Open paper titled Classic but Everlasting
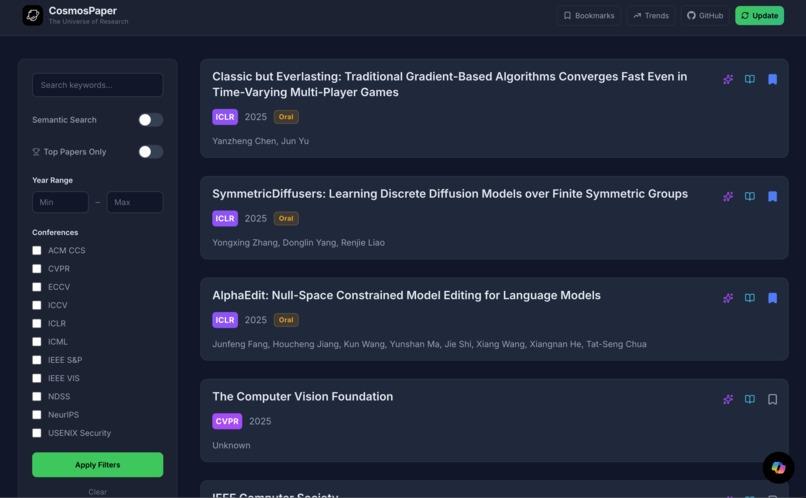This screenshot has height=498, width=806. pyautogui.click(x=450, y=84)
